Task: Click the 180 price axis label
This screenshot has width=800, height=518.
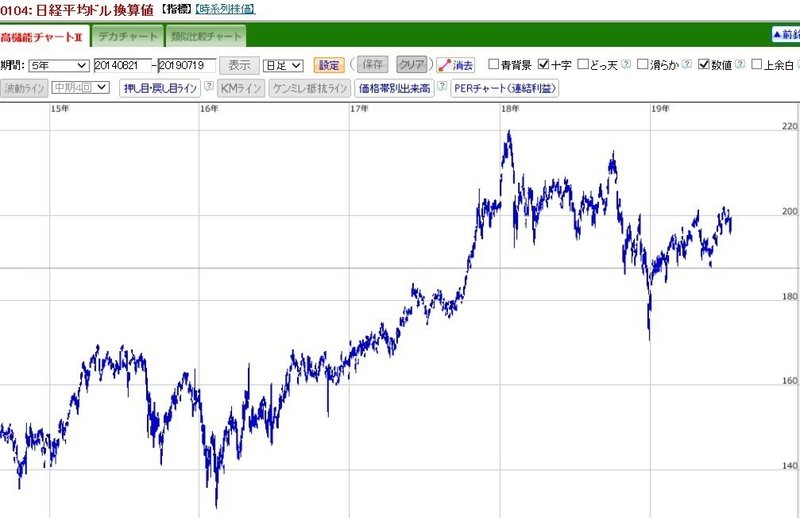Action: click(790, 297)
